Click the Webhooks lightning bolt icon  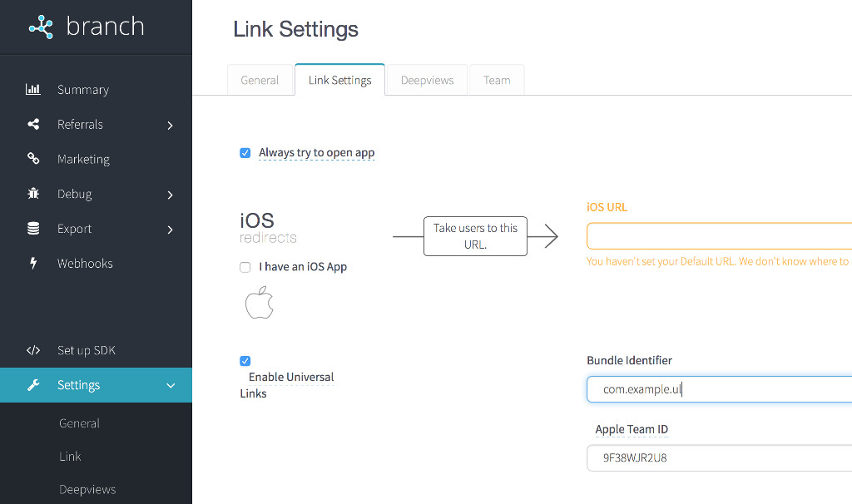tap(33, 264)
